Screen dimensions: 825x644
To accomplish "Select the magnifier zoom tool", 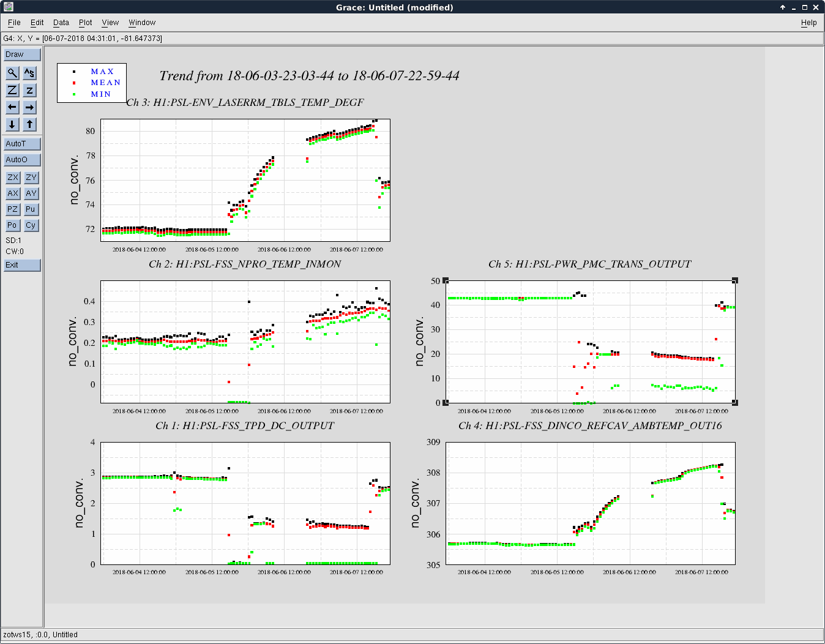I will (x=12, y=73).
